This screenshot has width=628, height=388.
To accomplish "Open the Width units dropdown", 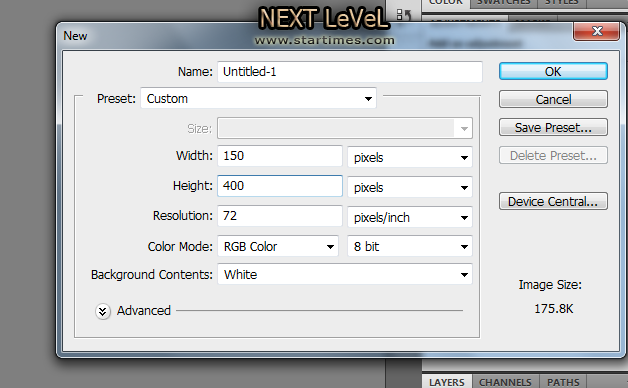I will 410,157.
